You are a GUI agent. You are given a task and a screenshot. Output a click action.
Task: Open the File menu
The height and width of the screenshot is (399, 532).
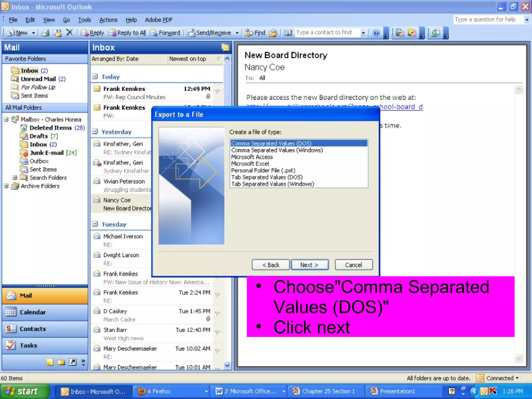(x=13, y=20)
